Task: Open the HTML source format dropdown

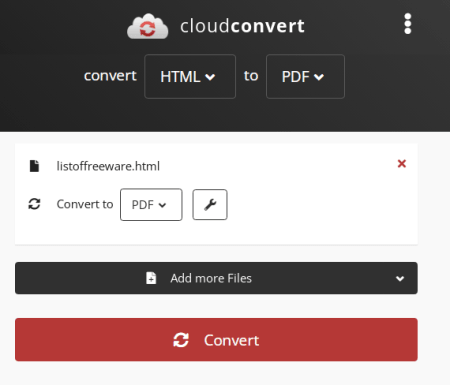Action: pos(190,77)
